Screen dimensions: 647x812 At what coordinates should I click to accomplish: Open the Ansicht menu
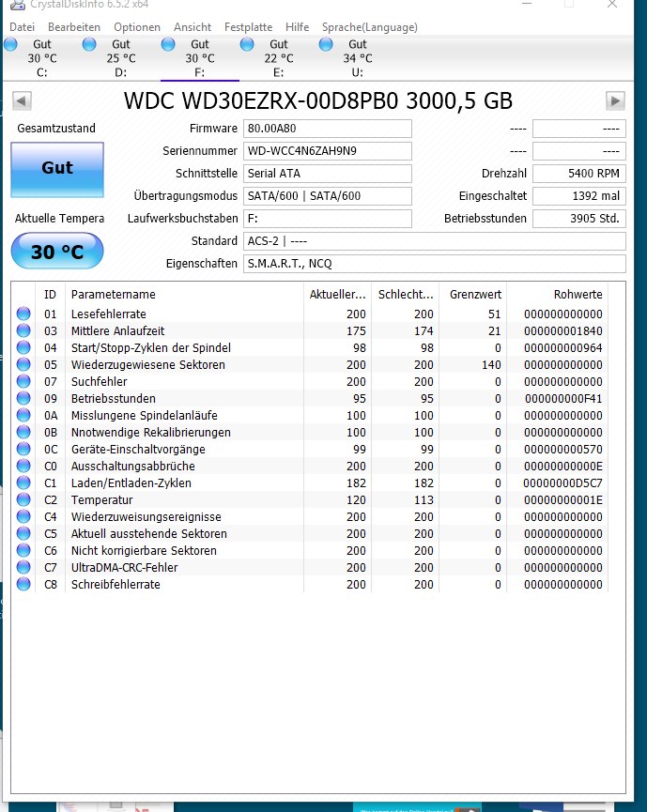click(x=193, y=27)
